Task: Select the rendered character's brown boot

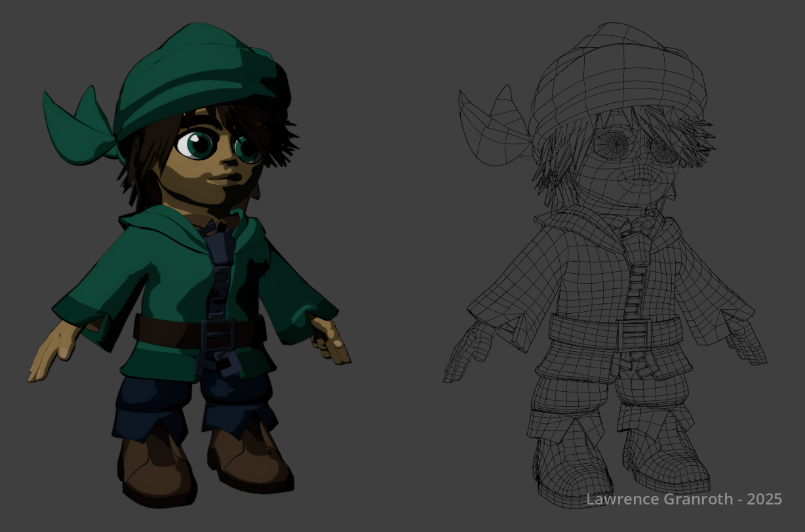Action: 154,472
